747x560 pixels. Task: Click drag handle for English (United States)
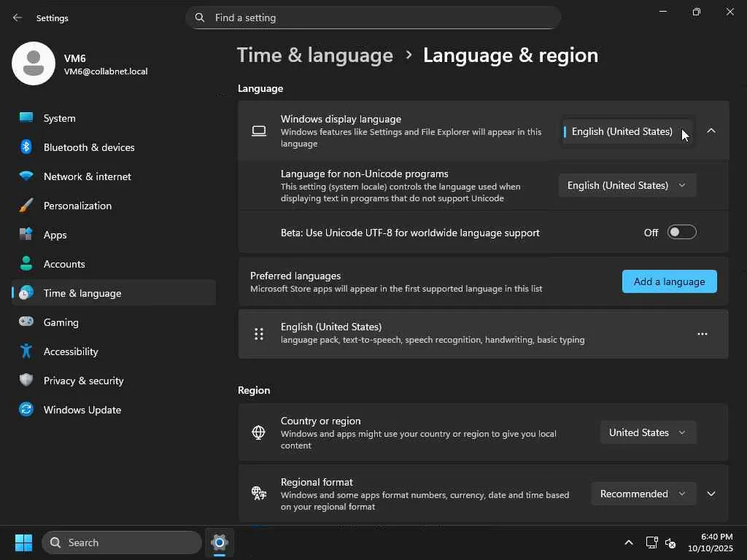click(x=259, y=334)
